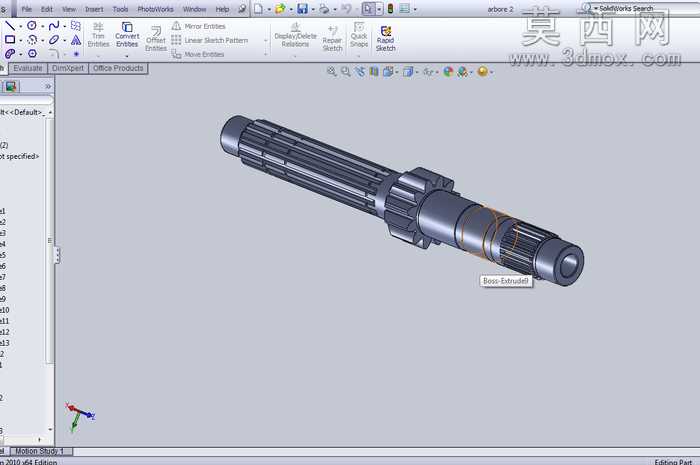700x465 pixels.
Task: Open the File menu
Action: click(26, 9)
